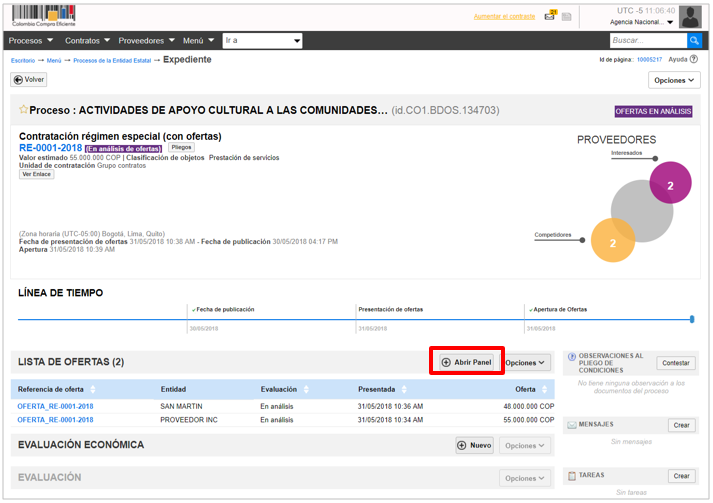Viewport: 713px width, 503px height.
Task: Open the top-right Opciones dropdown
Action: point(674,80)
